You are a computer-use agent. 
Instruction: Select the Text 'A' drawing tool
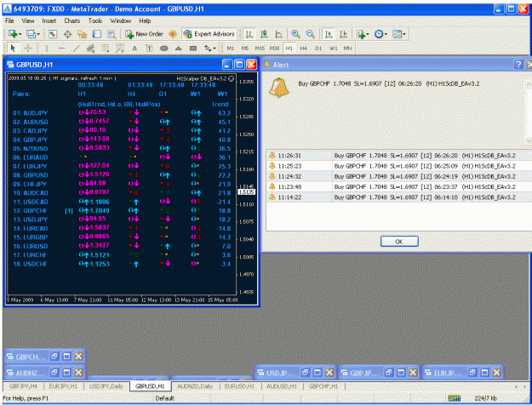point(134,48)
